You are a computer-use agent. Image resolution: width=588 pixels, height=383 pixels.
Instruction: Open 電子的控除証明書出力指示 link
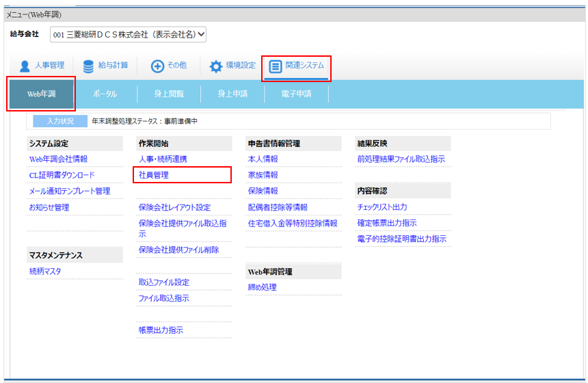pyautogui.click(x=402, y=239)
